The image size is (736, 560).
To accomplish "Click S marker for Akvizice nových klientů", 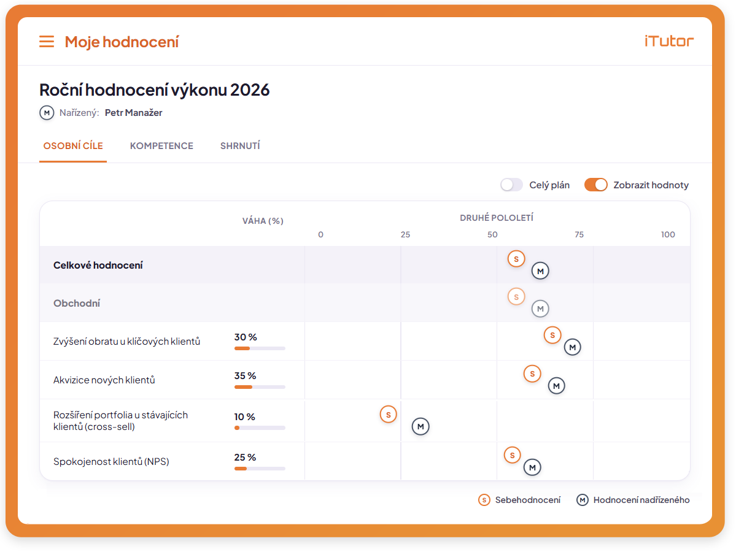I will [532, 374].
